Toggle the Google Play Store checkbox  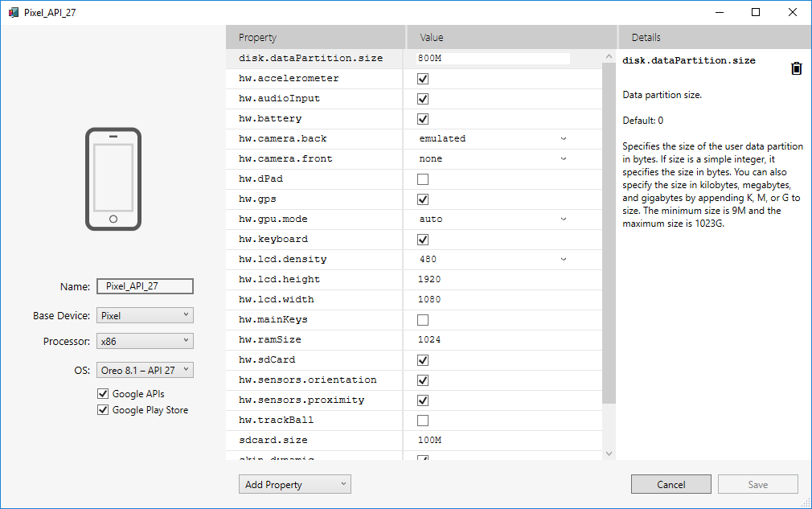point(103,410)
